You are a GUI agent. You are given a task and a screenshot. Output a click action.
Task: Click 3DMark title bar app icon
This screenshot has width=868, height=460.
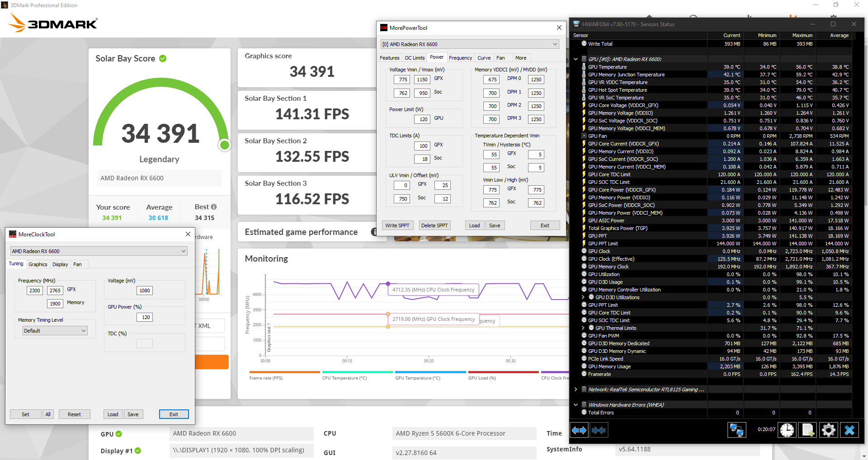(x=5, y=5)
